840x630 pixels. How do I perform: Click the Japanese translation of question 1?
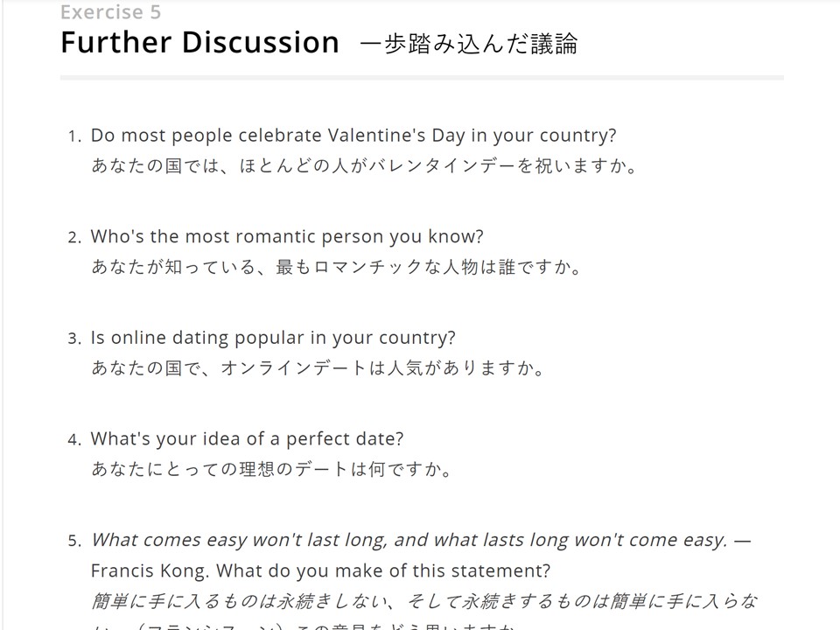click(365, 166)
